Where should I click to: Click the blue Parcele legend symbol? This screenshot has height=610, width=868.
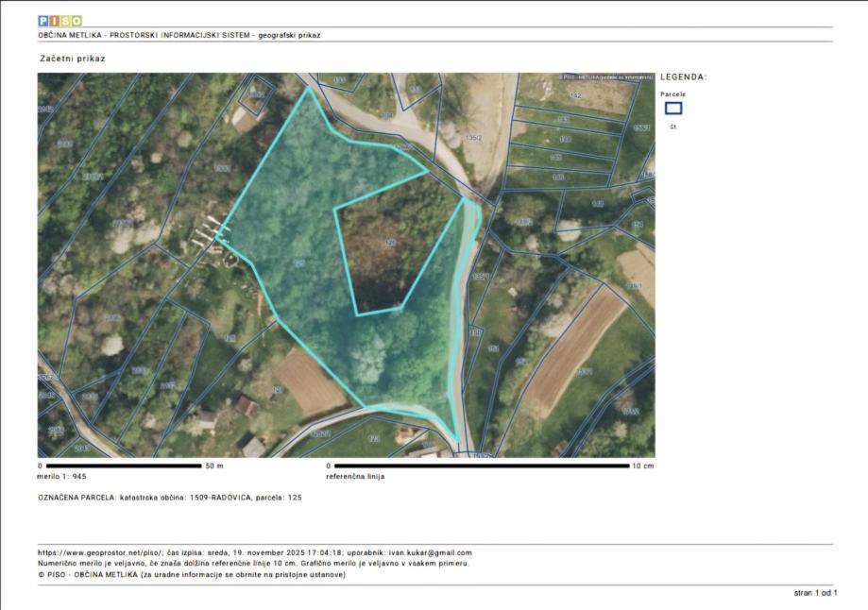(673, 109)
